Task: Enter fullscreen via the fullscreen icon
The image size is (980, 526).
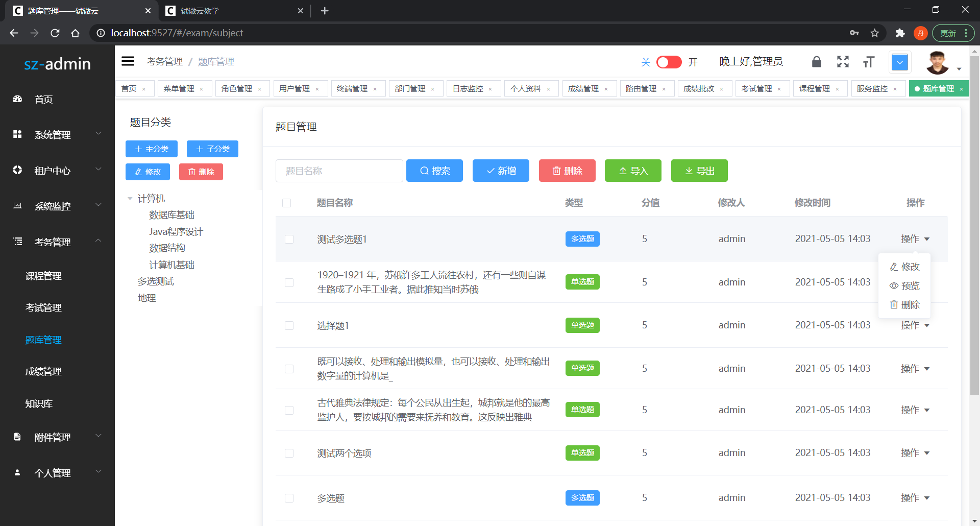Action: point(843,61)
